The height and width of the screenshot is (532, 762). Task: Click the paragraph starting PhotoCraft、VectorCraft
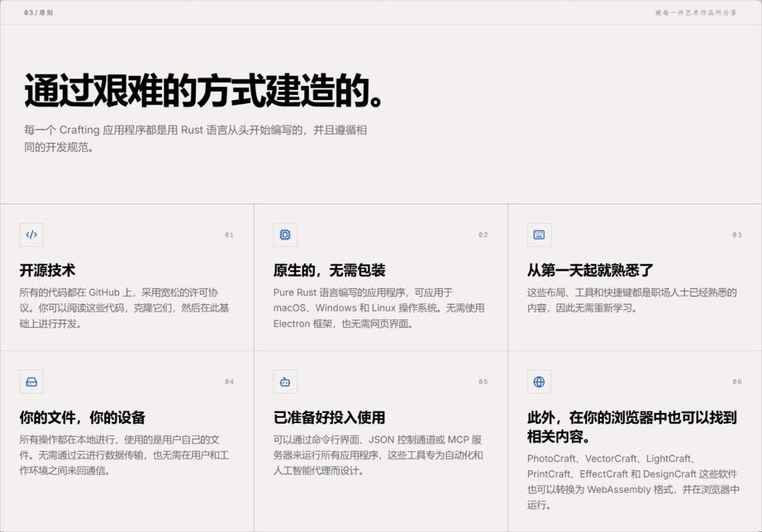[633, 482]
